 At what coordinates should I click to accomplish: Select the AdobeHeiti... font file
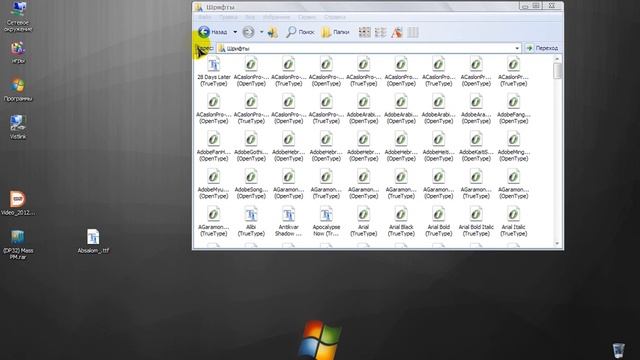[438, 147]
